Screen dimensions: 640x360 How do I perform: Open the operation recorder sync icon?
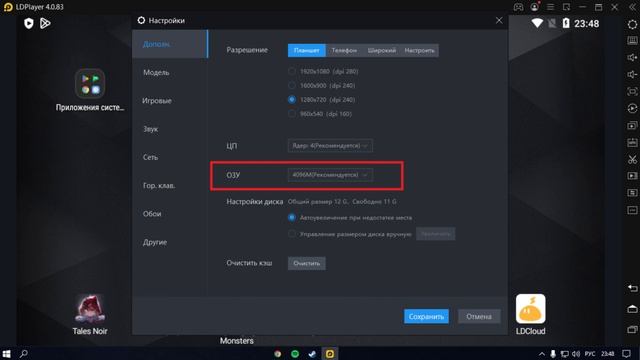click(x=632, y=109)
